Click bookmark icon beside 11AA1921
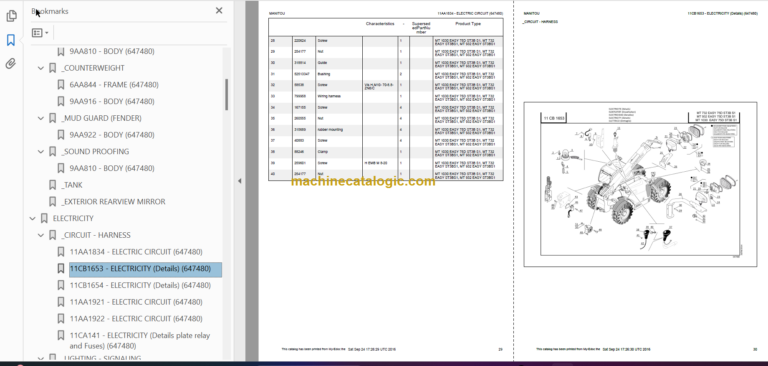 (x=61, y=302)
